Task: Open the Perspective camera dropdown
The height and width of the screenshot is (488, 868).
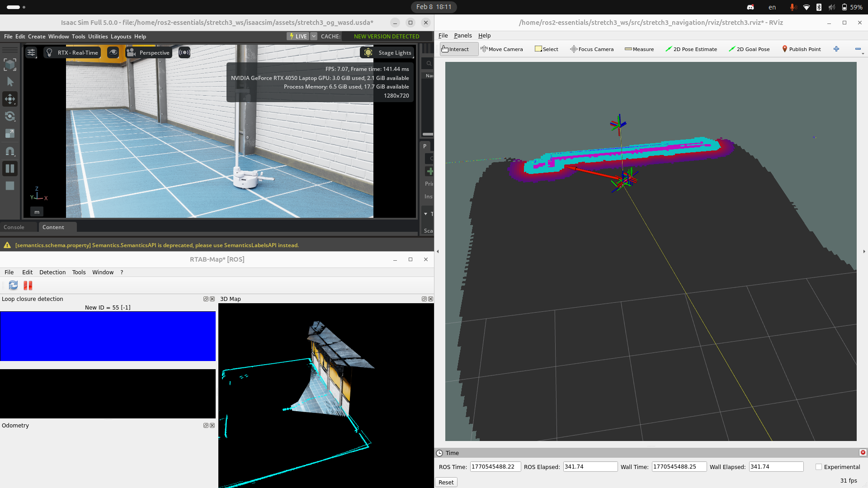Action: pos(149,52)
